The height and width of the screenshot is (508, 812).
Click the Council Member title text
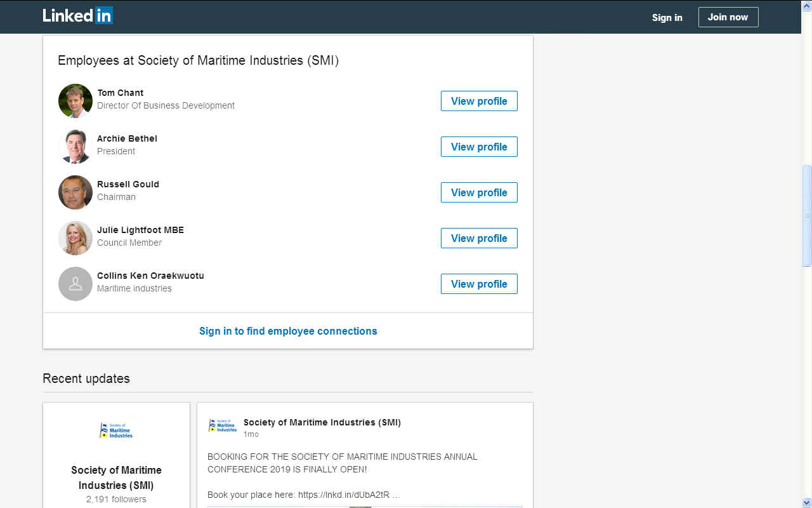click(x=129, y=243)
